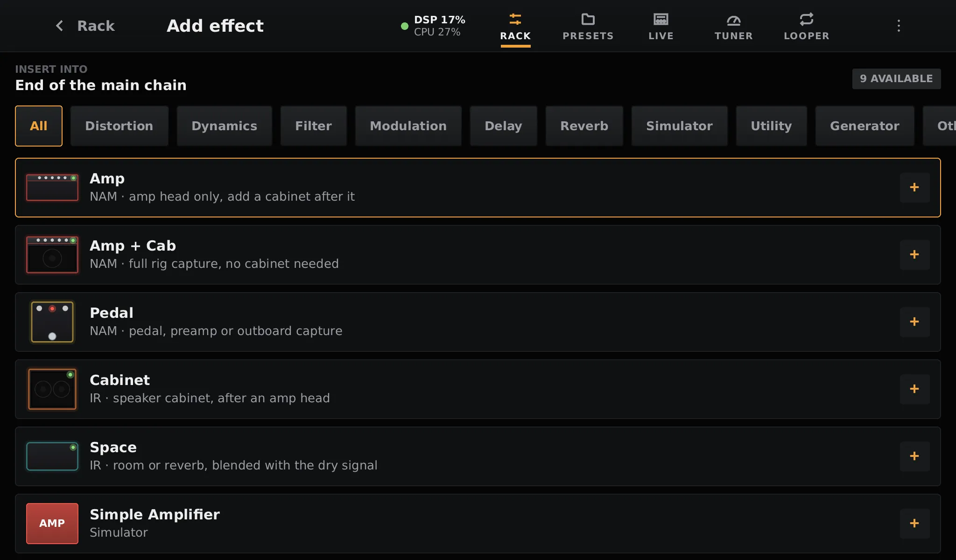The width and height of the screenshot is (956, 560).
Task: Filter by Dynamics category
Action: click(224, 126)
